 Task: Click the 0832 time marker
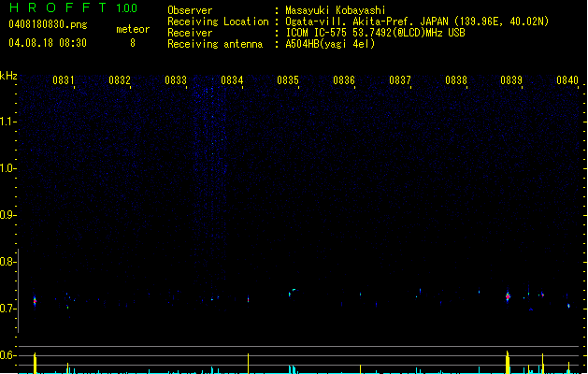(x=120, y=80)
